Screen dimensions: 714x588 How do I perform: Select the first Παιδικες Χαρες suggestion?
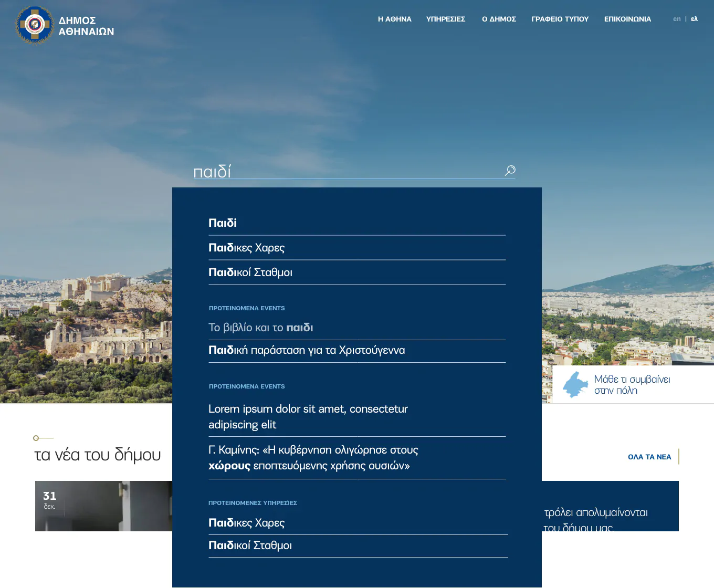tap(357, 248)
